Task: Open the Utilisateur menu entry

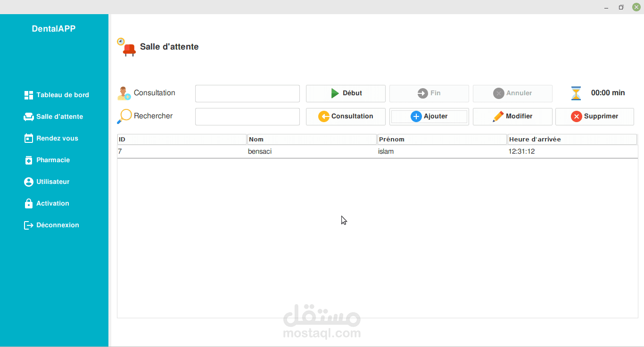Action: (47, 182)
